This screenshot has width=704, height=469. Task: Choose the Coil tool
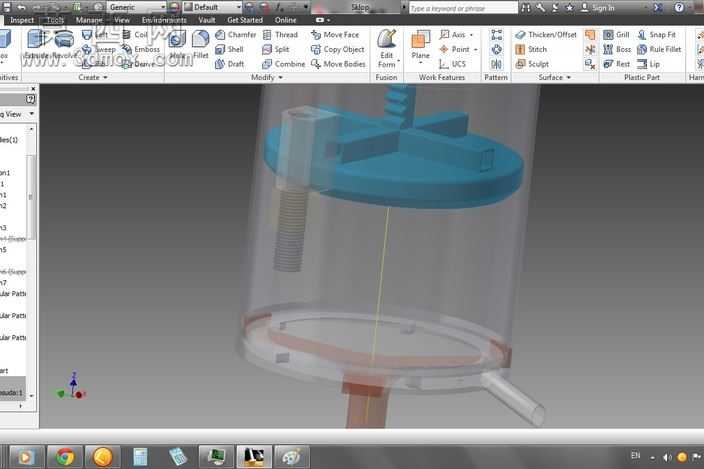[x=136, y=35]
